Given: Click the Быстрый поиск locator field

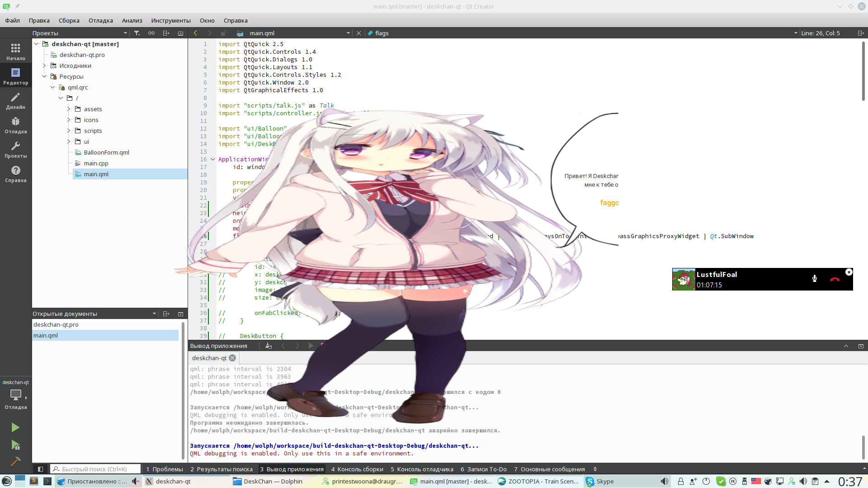Looking at the screenshot, I should (95, 469).
